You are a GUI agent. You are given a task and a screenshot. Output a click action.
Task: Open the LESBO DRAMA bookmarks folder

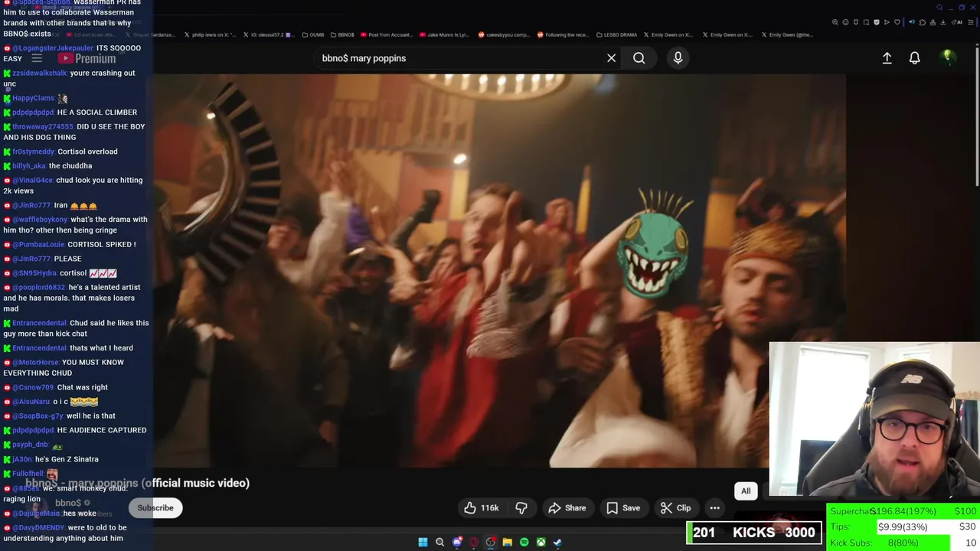pos(617,34)
